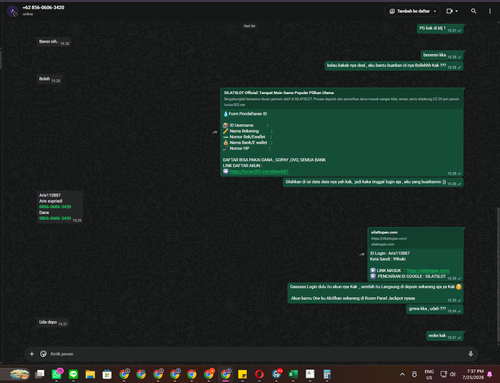500x383 pixels.
Task: Open Opera browser from the taskbar
Action: click(259, 374)
